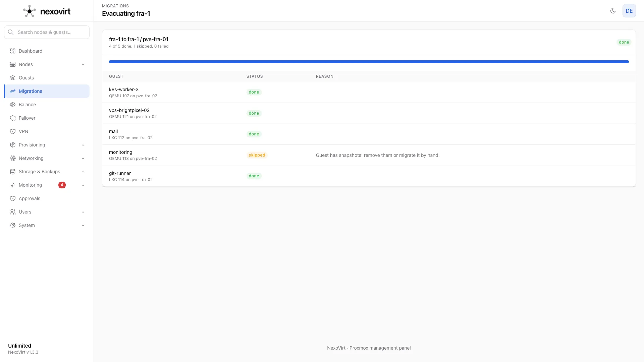Click the Nodes server icon
Image resolution: width=644 pixels, height=362 pixels.
13,64
